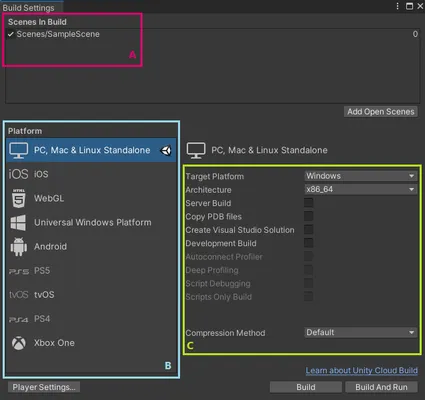This screenshot has width=425, height=400.
Task: Maximize the Build Settings window
Action: point(409,6)
